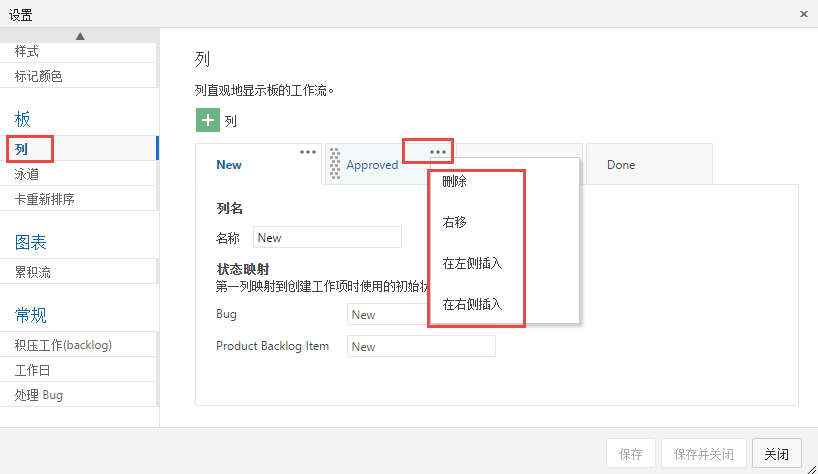Select 列 in the sidebar

pyautogui.click(x=78, y=149)
